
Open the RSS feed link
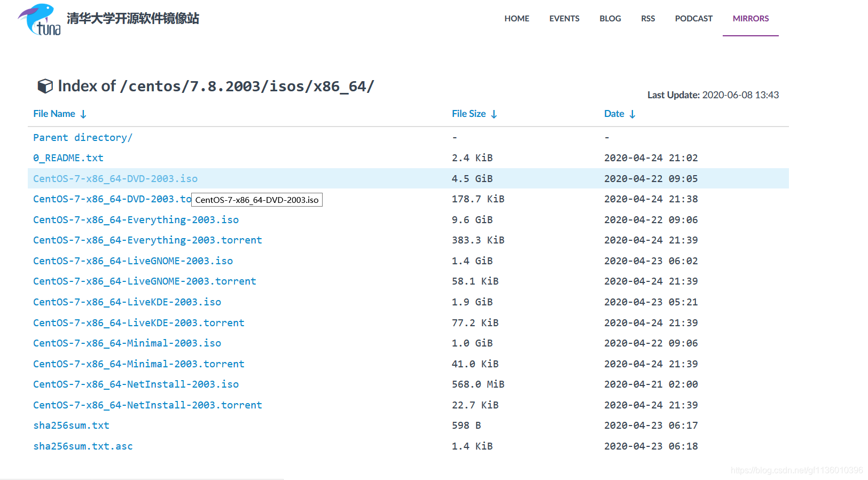coord(648,18)
